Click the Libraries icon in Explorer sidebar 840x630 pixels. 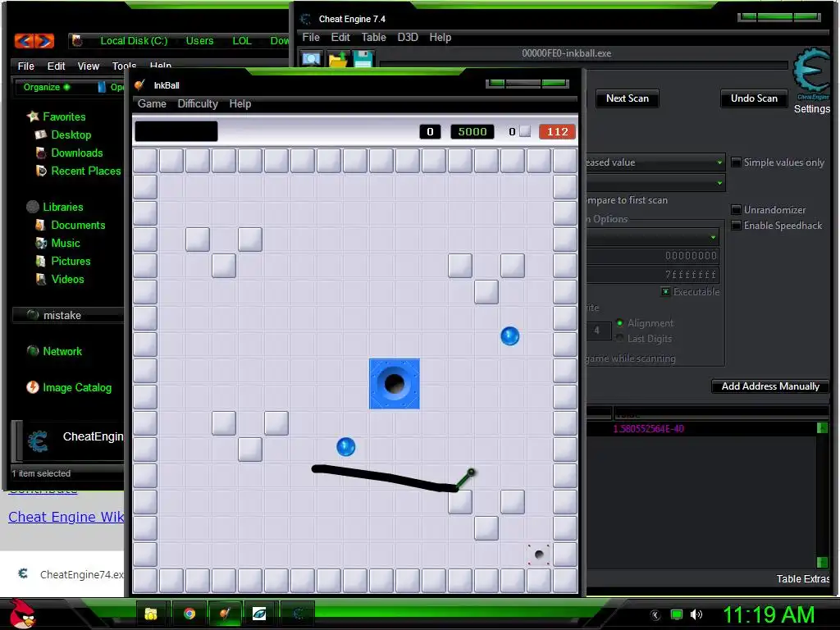(x=33, y=207)
